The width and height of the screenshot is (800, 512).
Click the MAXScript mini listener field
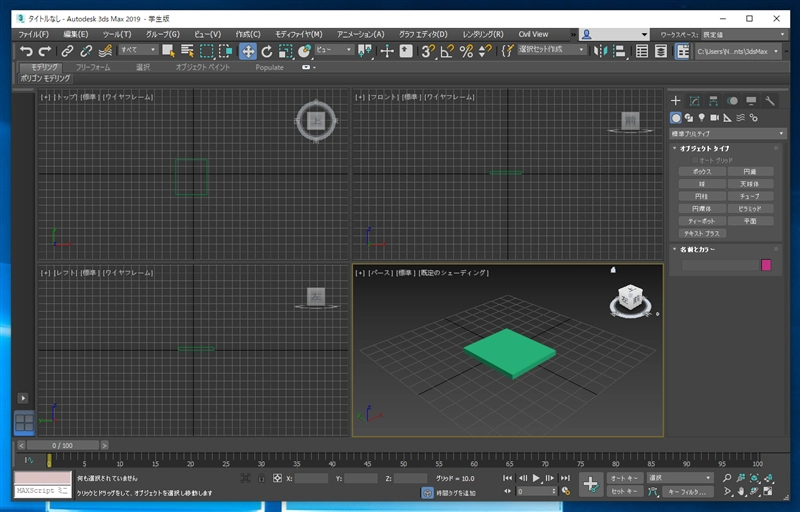pyautogui.click(x=43, y=491)
